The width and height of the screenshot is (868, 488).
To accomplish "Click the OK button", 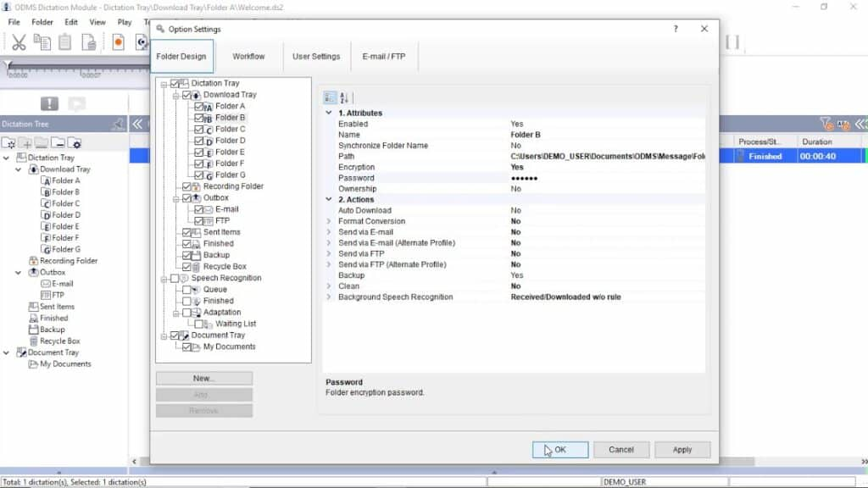I will [560, 450].
